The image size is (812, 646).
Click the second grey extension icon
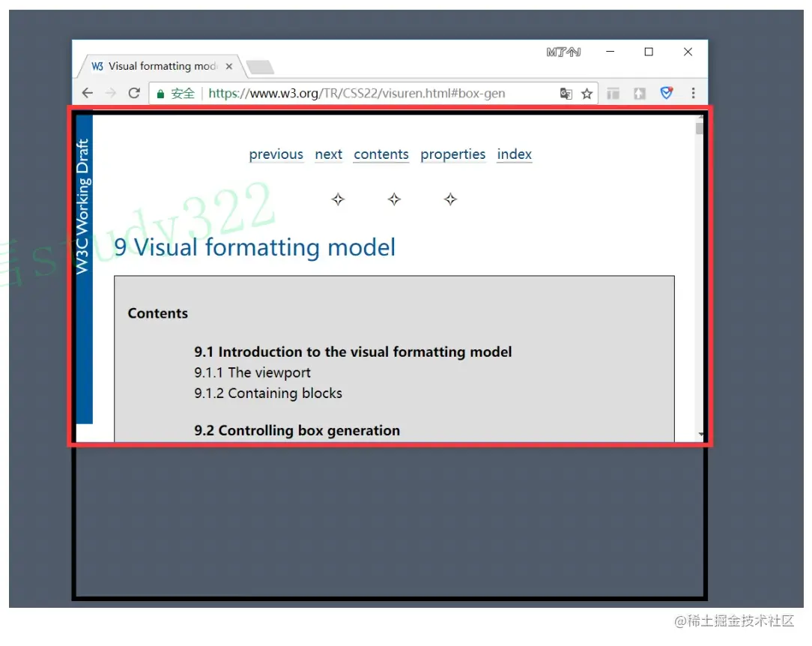[x=640, y=94]
